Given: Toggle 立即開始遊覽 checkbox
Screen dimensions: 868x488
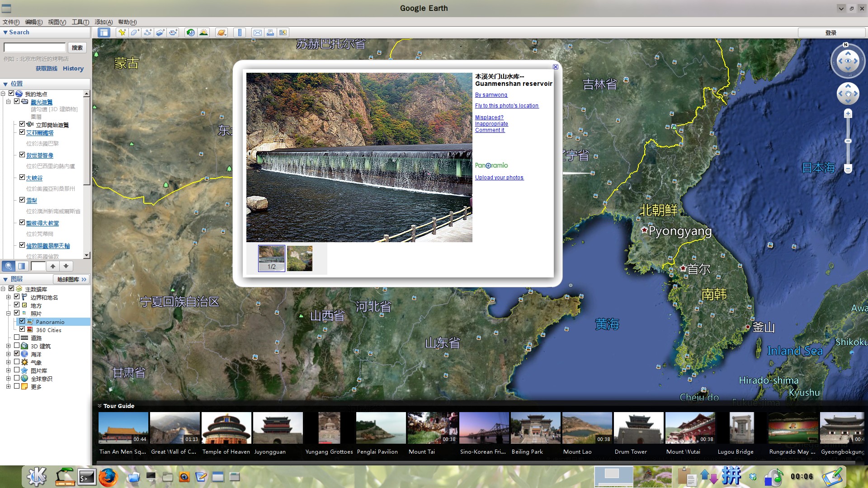Looking at the screenshot, I should [22, 124].
